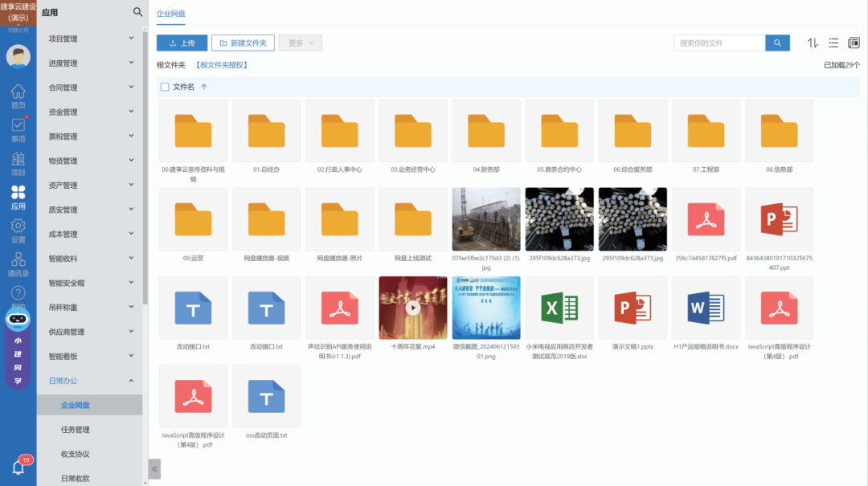
Task: Open the 首页 home icon in left rail
Action: click(18, 96)
